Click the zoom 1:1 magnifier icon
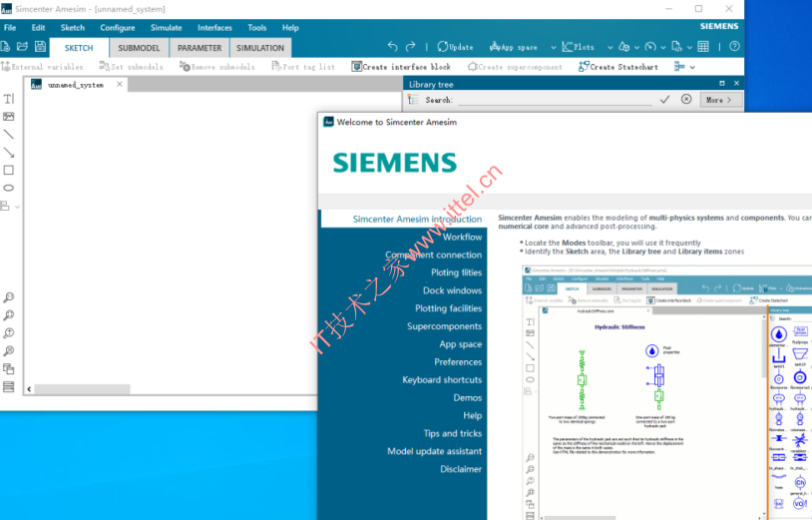This screenshot has height=520, width=812. click(x=9, y=297)
